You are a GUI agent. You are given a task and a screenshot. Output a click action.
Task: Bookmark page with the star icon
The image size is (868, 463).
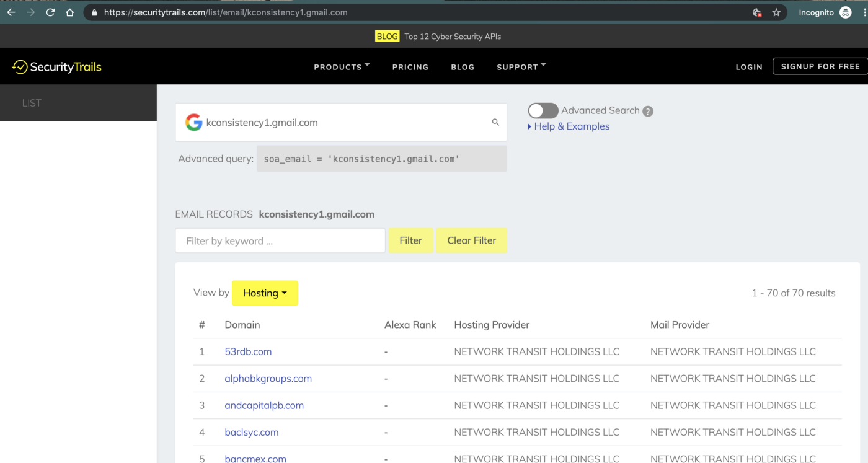[776, 12]
